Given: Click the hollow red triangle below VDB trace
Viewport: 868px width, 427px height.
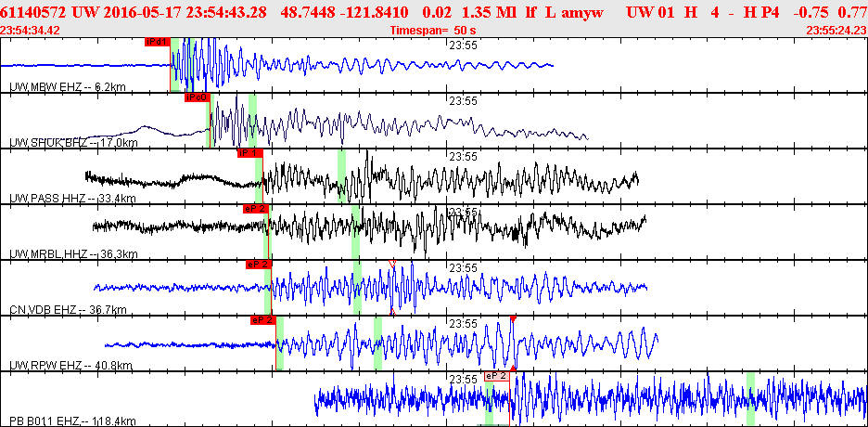Looking at the screenshot, I should coord(392,312).
